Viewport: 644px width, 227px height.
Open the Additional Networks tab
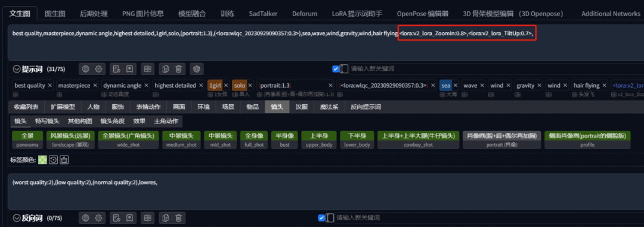[611, 14]
